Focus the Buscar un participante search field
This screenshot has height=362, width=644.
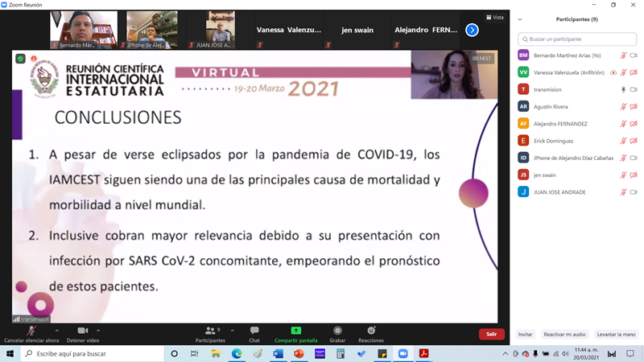577,39
